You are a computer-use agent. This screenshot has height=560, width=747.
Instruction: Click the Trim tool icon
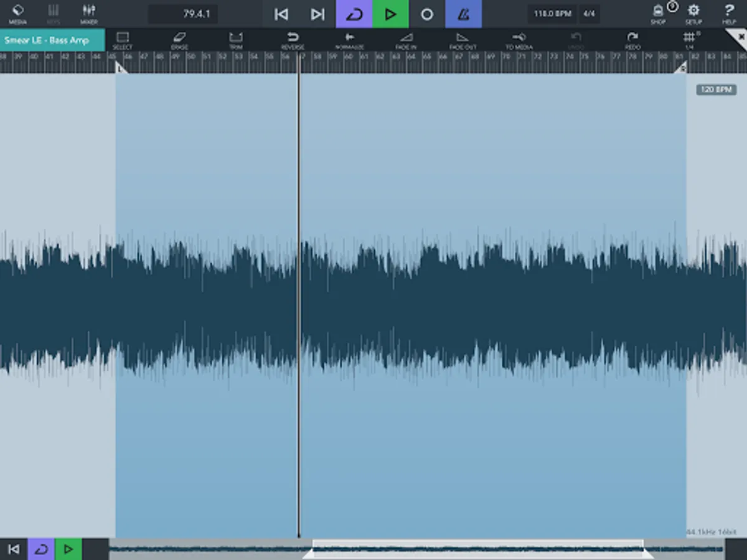(x=235, y=40)
